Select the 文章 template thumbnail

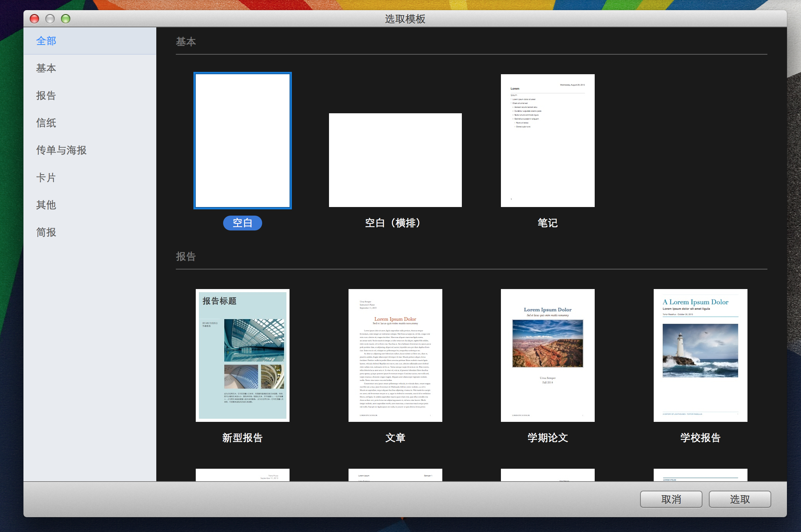point(395,355)
